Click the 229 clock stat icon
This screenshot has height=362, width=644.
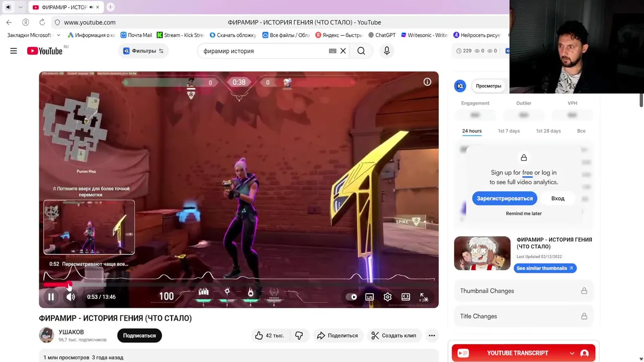point(459,51)
